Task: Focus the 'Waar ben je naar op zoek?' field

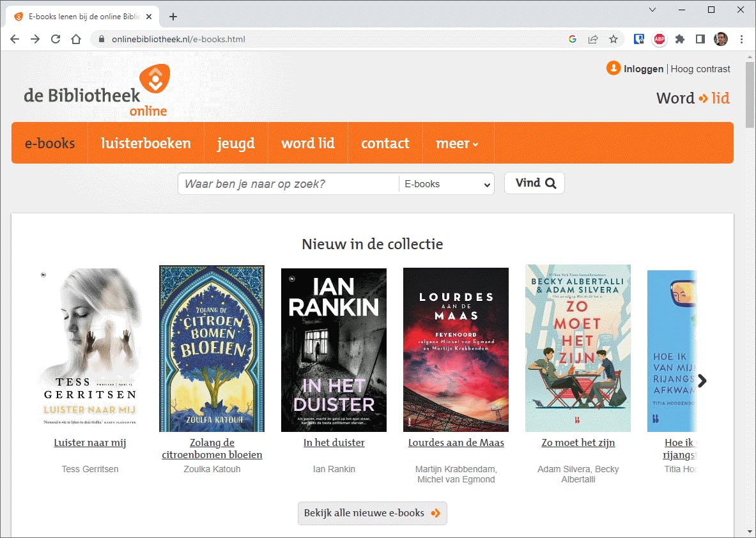Action: [x=288, y=183]
